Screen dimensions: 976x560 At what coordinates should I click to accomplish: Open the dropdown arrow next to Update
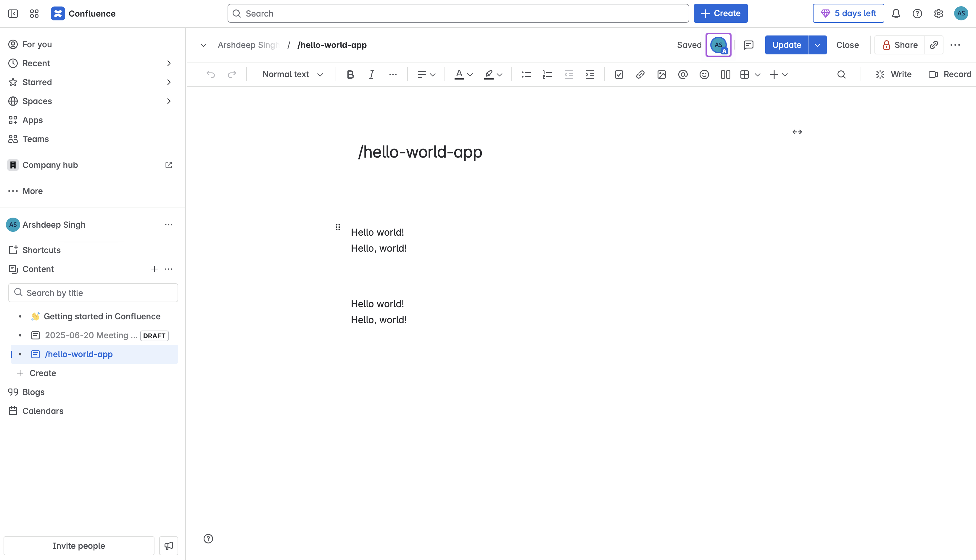point(817,45)
